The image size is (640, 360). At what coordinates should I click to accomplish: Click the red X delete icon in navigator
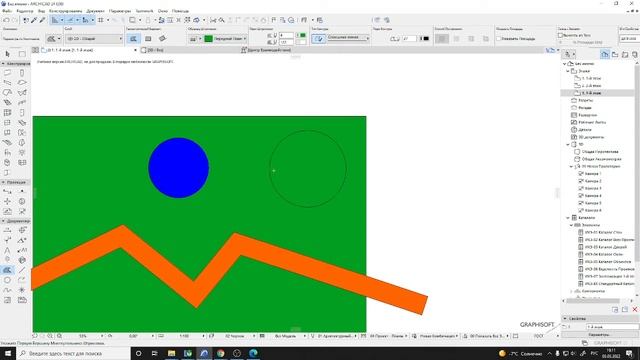point(635,310)
